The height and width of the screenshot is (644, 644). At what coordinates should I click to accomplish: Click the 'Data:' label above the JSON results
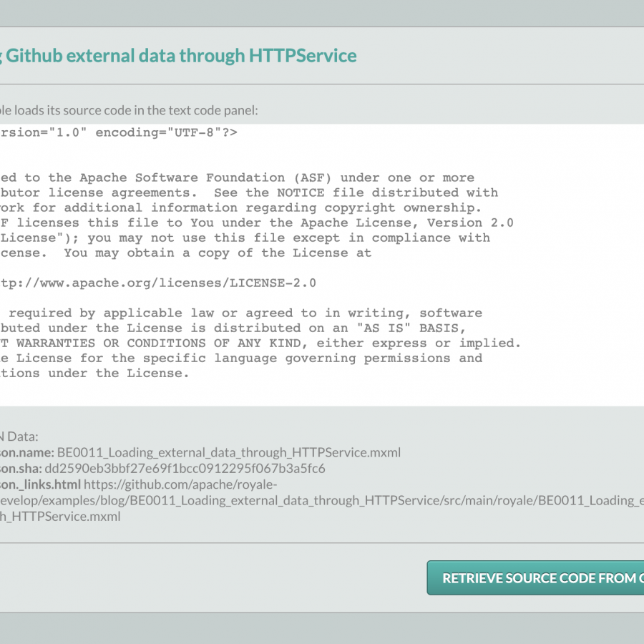(x=23, y=436)
